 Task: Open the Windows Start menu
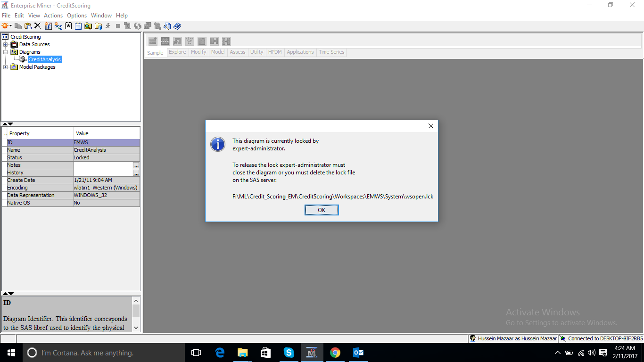(x=11, y=353)
